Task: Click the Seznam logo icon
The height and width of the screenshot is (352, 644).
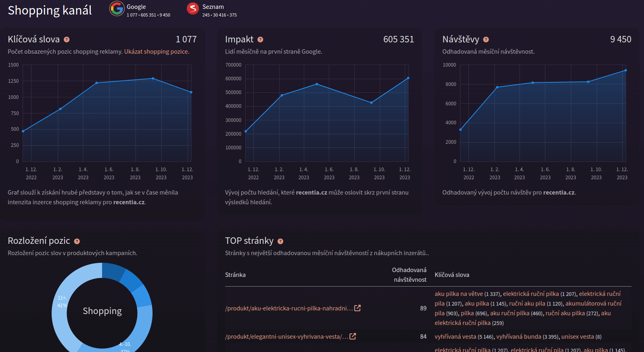Action: coord(193,8)
